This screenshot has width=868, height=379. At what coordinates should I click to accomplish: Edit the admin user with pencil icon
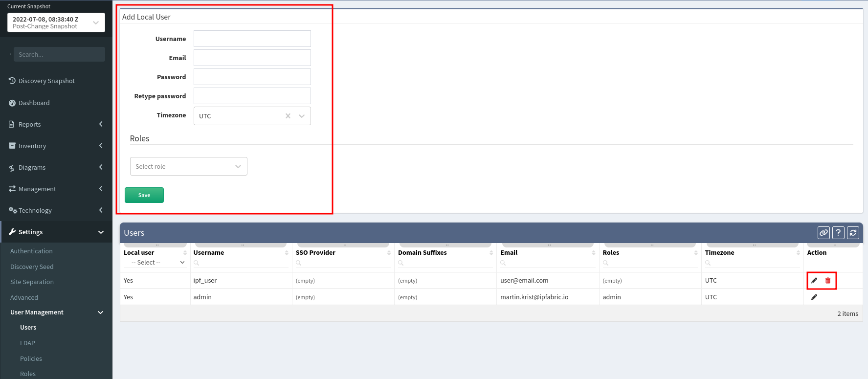[814, 297]
